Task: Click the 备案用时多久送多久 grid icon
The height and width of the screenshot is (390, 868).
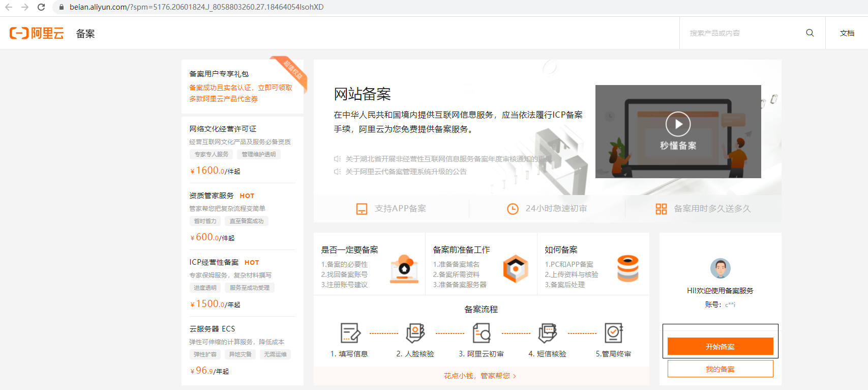Action: [661, 209]
